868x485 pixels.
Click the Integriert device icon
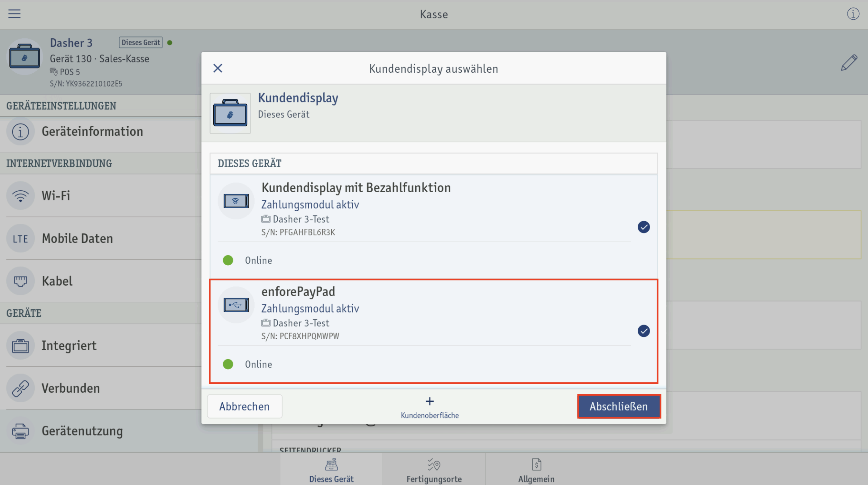click(21, 345)
